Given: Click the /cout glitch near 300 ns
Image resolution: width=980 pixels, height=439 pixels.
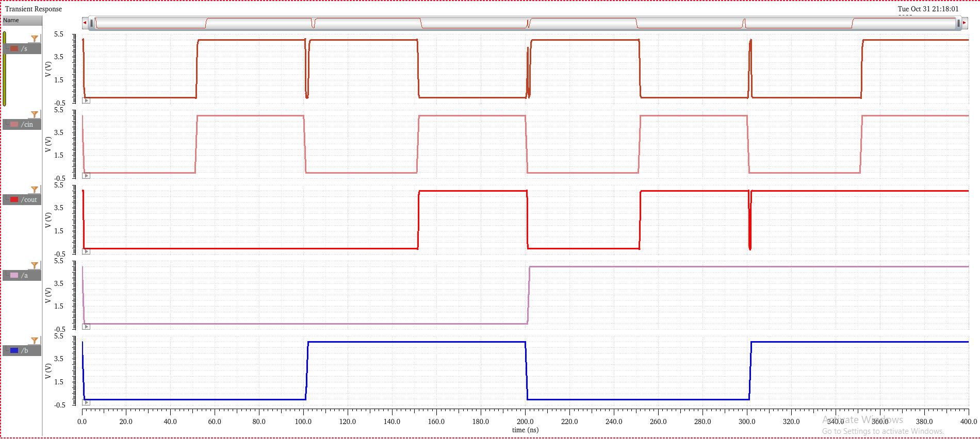Looking at the screenshot, I should click(x=749, y=220).
